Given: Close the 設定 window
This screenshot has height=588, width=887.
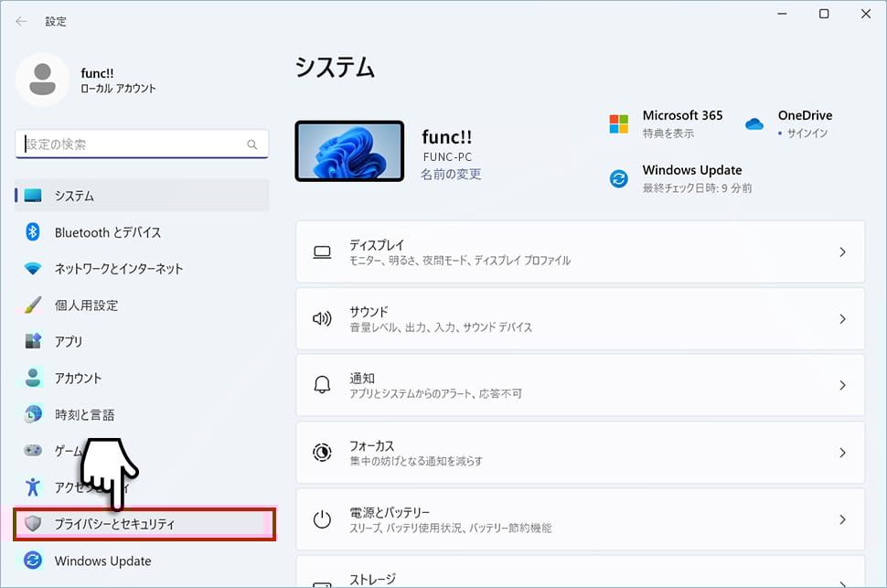Looking at the screenshot, I should (x=866, y=14).
